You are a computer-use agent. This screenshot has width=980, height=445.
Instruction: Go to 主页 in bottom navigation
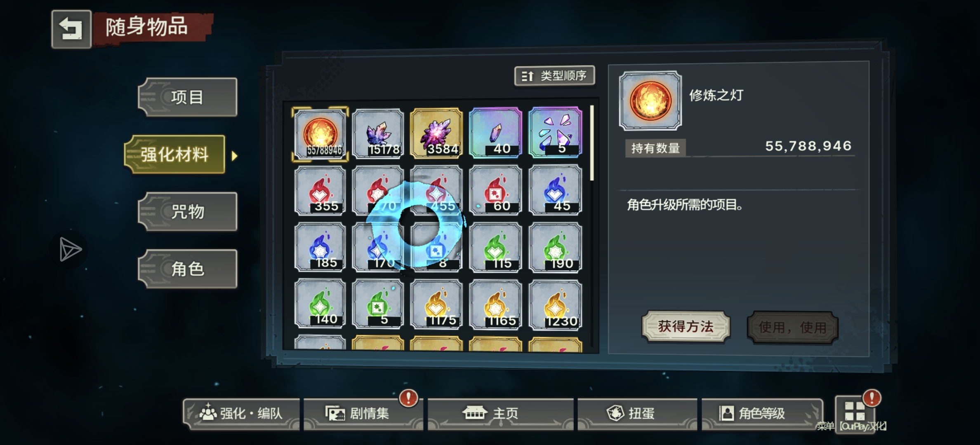pyautogui.click(x=500, y=414)
